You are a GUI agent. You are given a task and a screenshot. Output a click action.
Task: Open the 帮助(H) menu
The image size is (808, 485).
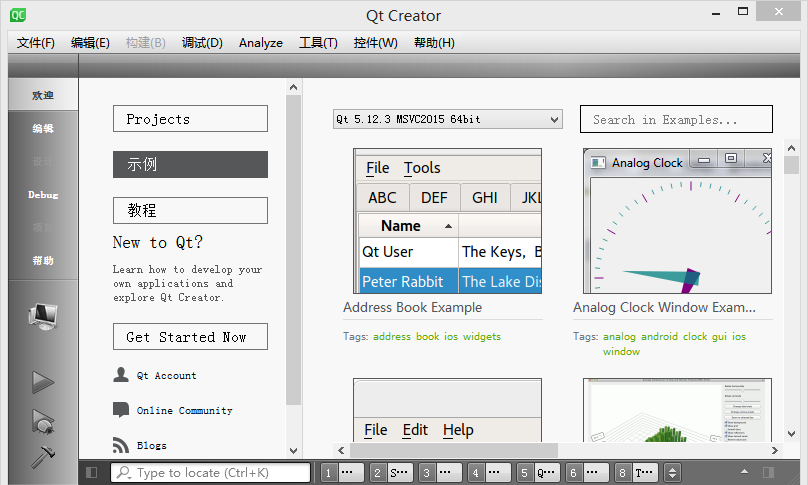(434, 43)
